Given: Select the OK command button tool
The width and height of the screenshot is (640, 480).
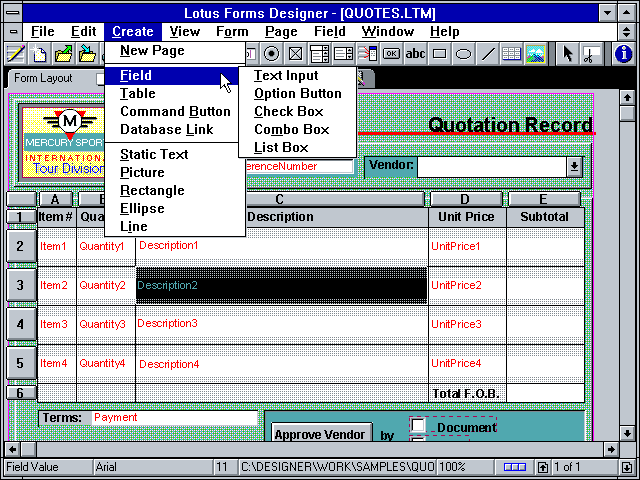Looking at the screenshot, I should 391,53.
